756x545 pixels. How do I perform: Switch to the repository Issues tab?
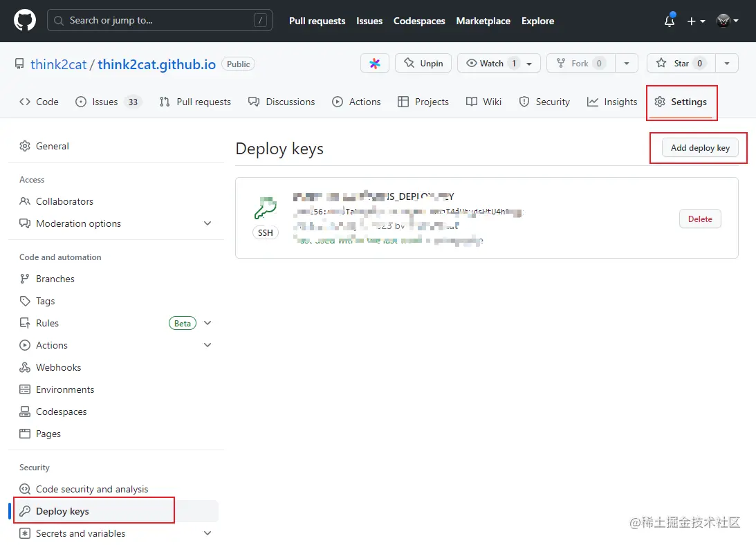click(108, 102)
